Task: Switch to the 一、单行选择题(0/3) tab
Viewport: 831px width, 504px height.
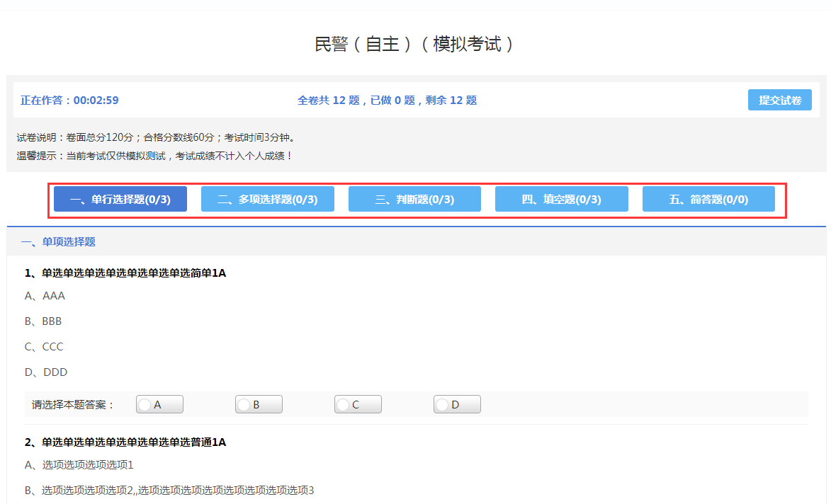Action: [x=120, y=200]
